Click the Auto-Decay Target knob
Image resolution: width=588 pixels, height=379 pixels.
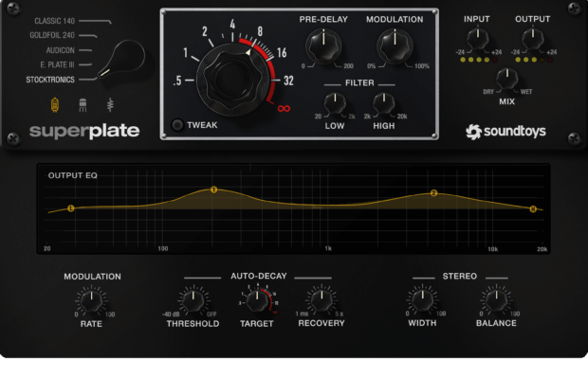pos(257,300)
